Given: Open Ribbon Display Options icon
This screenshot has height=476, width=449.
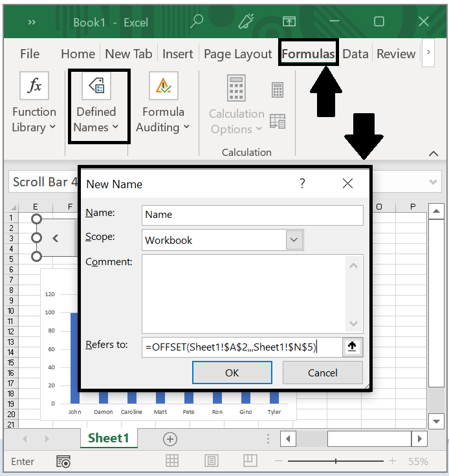Looking at the screenshot, I should (x=289, y=21).
